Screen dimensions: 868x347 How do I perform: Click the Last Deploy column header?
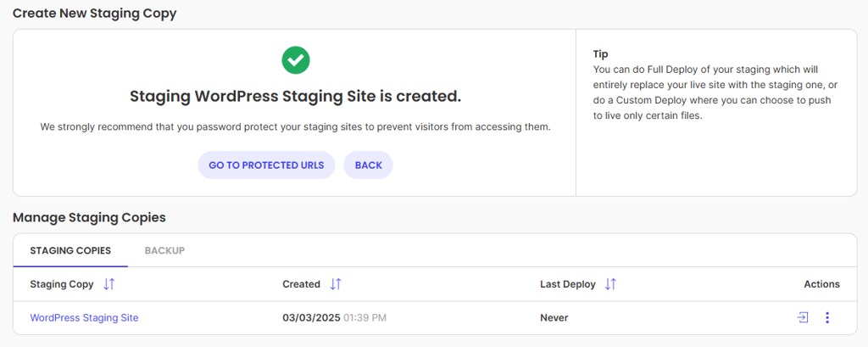tap(568, 284)
